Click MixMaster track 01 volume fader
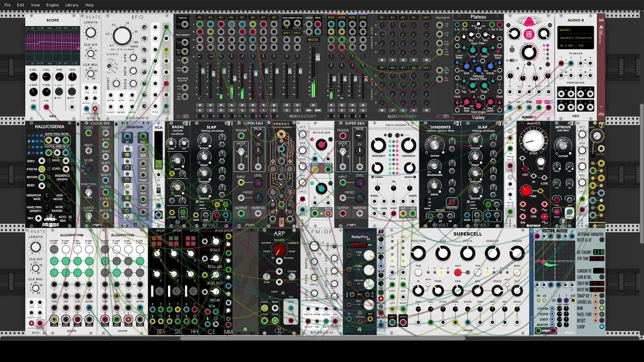Viewport: 644px width, 362px height. (203, 71)
